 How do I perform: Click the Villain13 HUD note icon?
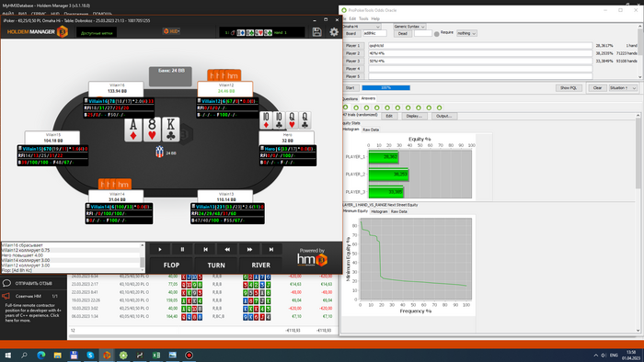point(193,207)
